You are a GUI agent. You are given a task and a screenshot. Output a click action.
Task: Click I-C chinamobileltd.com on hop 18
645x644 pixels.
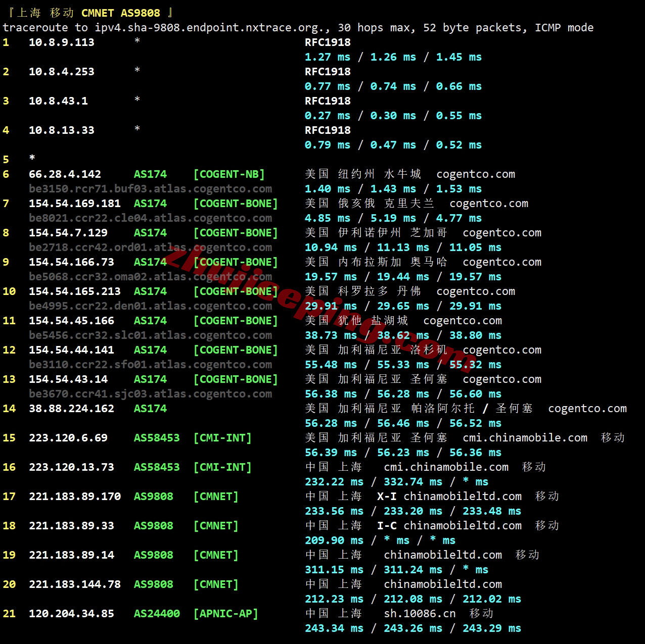[x=449, y=526]
